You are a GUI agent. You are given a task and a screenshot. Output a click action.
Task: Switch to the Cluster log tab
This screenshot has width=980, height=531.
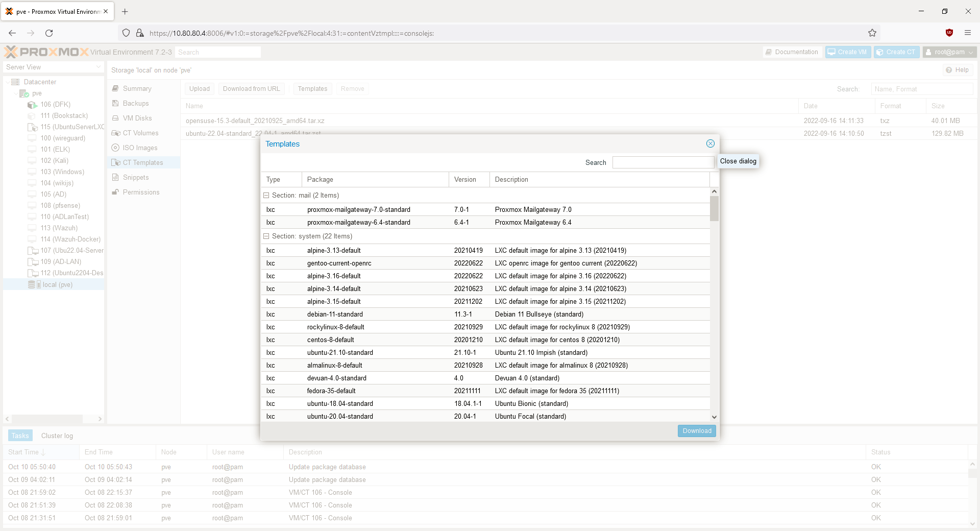[57, 436]
